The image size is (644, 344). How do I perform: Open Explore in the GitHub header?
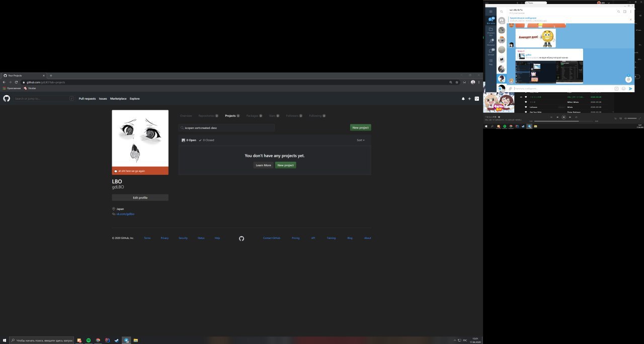click(x=135, y=99)
